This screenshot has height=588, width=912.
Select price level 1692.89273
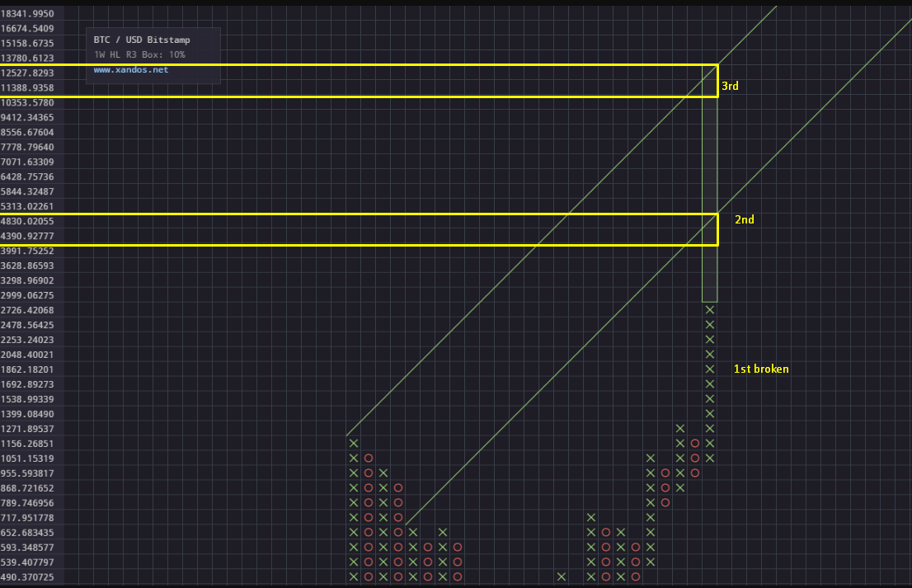pyautogui.click(x=27, y=384)
